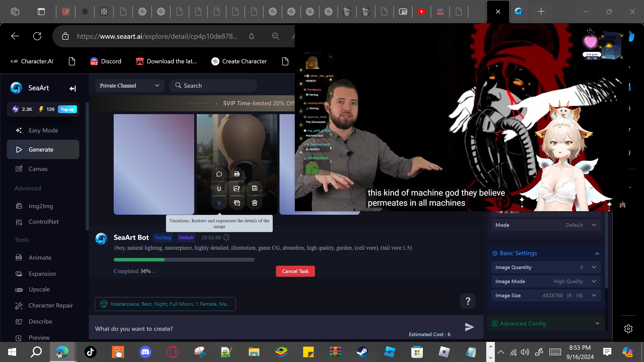The width and height of the screenshot is (644, 362).
Task: Expand the Advanced Config section
Action: (597, 324)
